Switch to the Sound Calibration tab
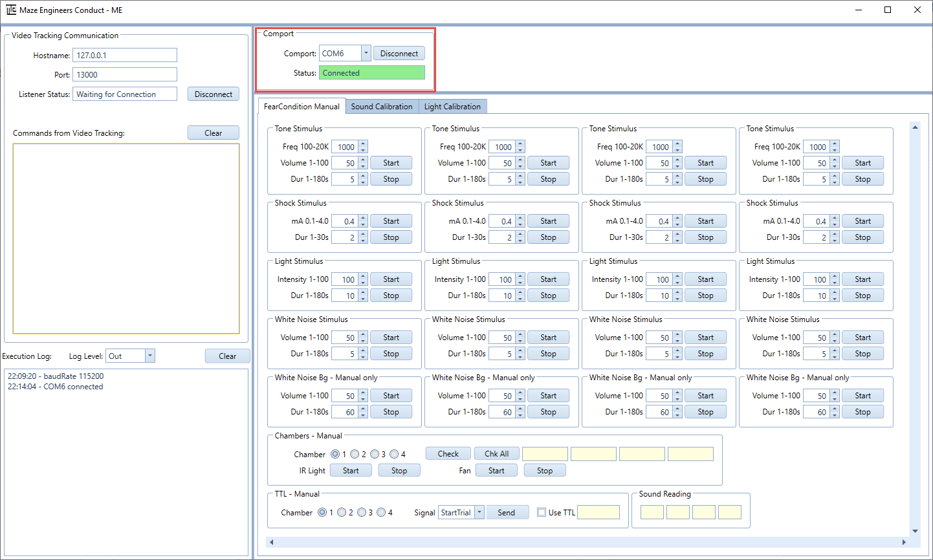Image resolution: width=933 pixels, height=560 pixels. [x=382, y=107]
